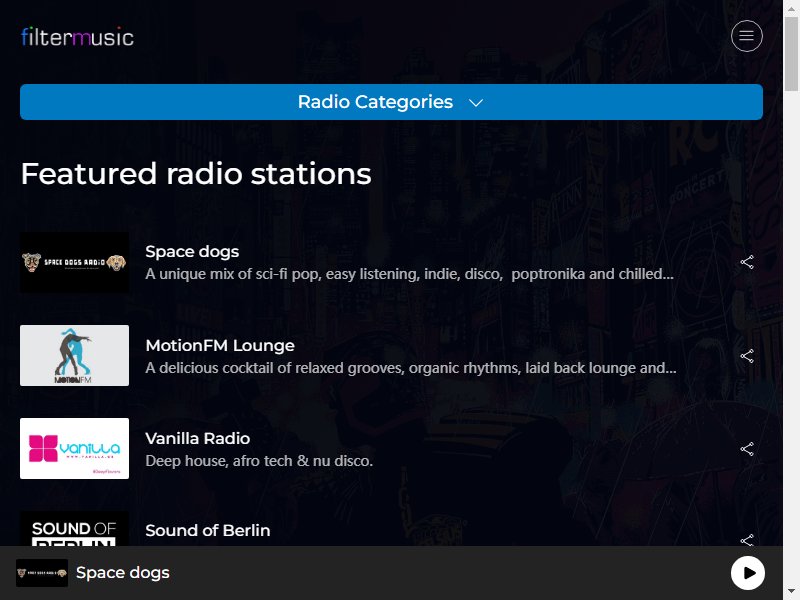Play the Space dogs stream

click(748, 573)
